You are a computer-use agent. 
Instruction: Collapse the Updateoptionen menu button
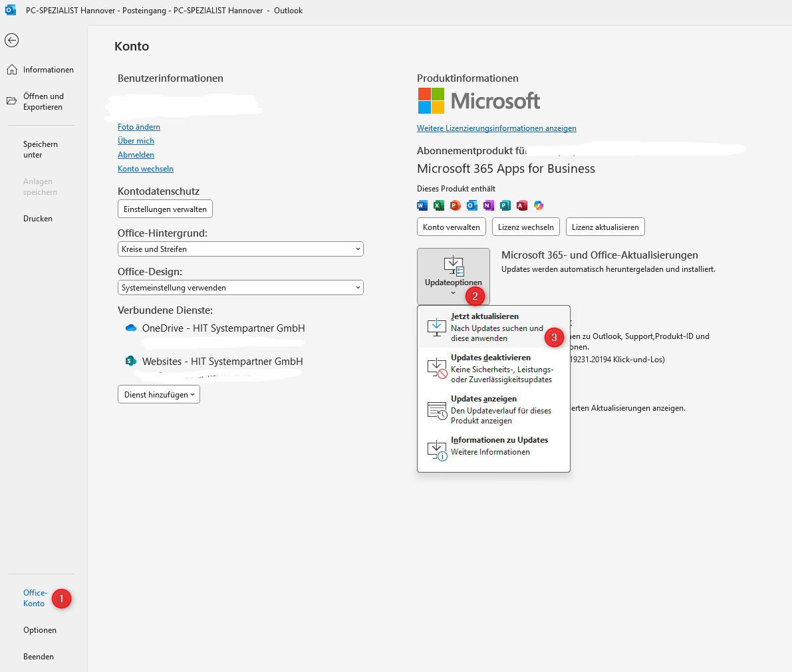click(x=453, y=276)
